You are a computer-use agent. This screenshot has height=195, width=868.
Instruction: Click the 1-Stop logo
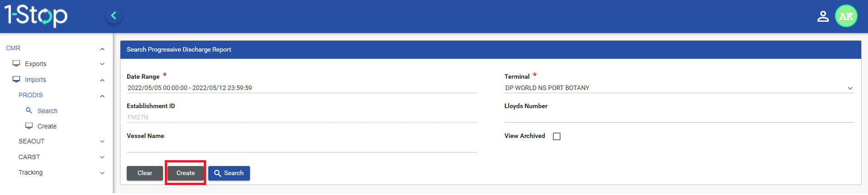click(x=36, y=15)
